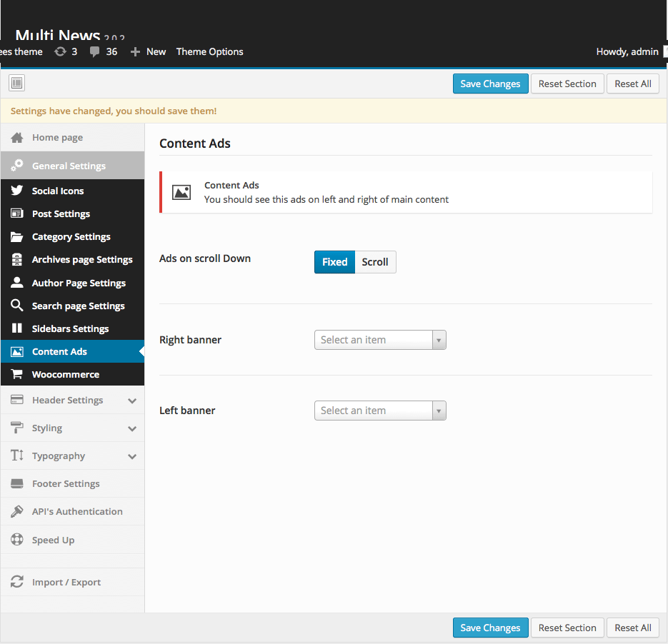Go to Import / Export section
This screenshot has width=668, height=644.
(x=66, y=583)
